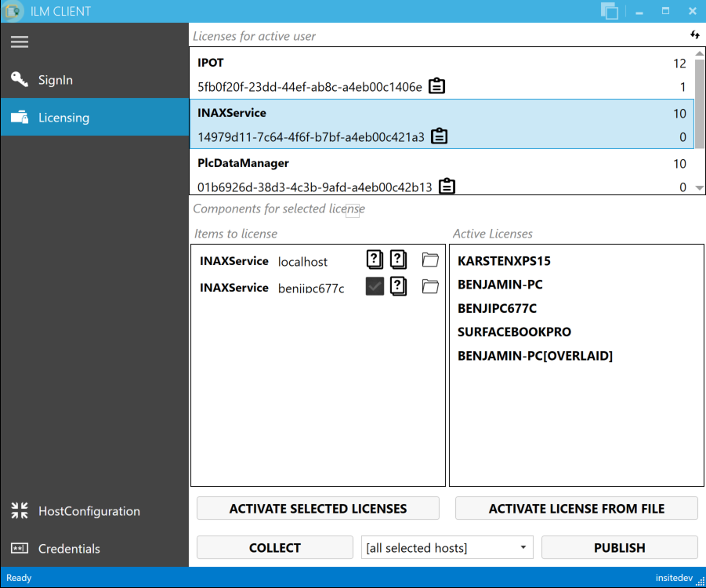The width and height of the screenshot is (706, 588).
Task: Copy the PlcDataManager license key to clipboard
Action: click(447, 187)
